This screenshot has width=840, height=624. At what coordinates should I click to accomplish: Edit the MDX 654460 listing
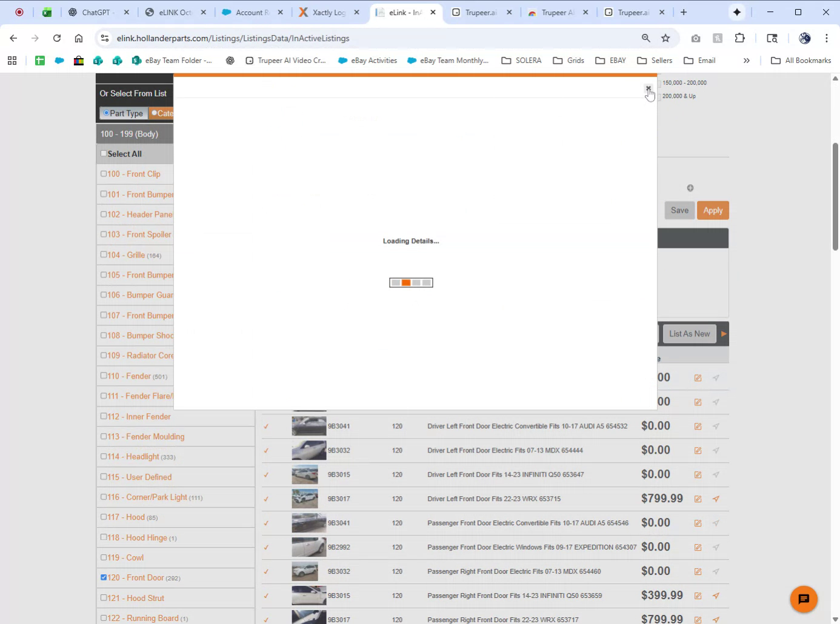pyautogui.click(x=698, y=571)
